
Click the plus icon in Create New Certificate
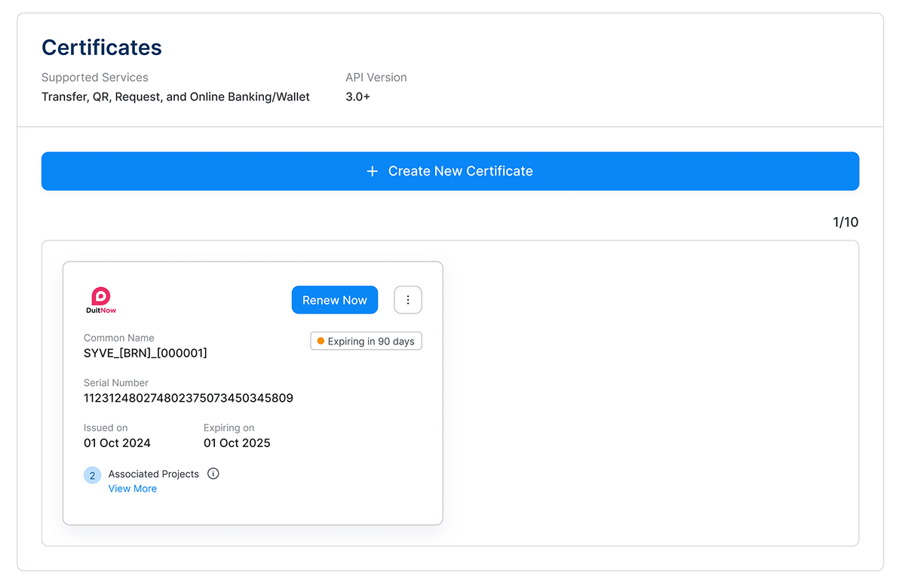(x=372, y=171)
